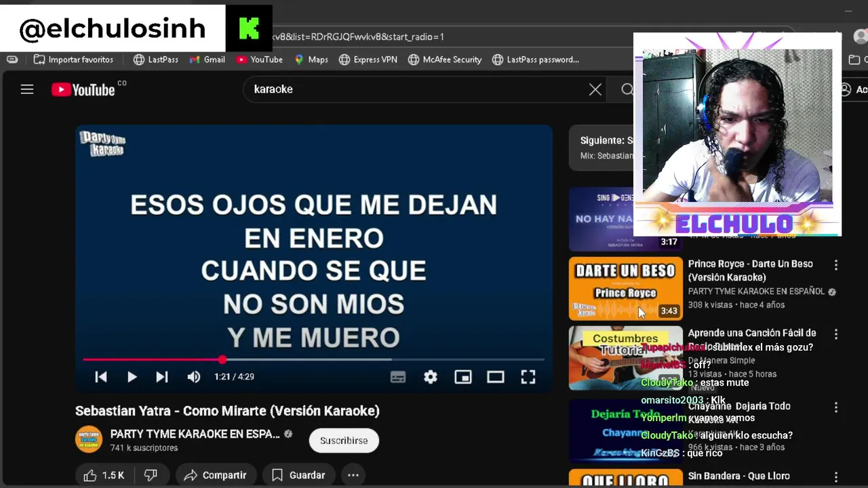Image resolution: width=868 pixels, height=488 pixels.
Task: Open options menu for Sin Bandera video
Action: click(x=836, y=477)
